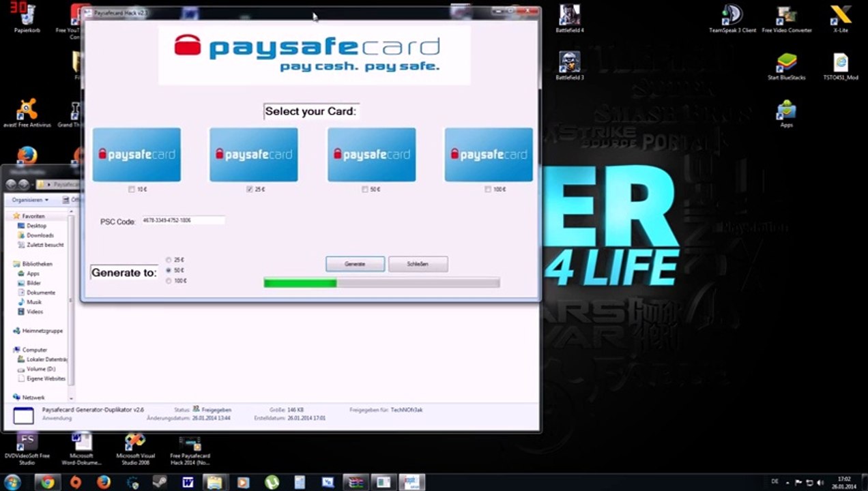Image resolution: width=868 pixels, height=491 pixels.
Task: Open avast! Free Antivirus desktop icon
Action: pos(28,113)
